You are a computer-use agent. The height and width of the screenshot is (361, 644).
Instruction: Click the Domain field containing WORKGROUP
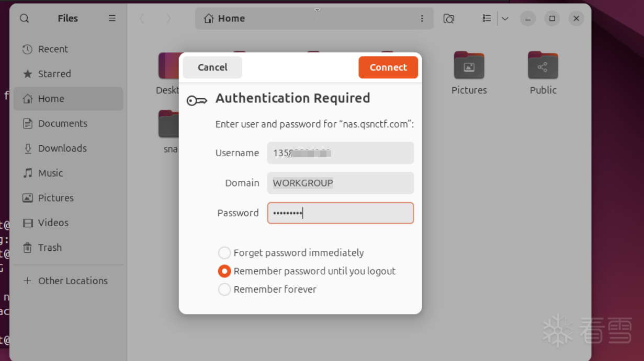340,183
